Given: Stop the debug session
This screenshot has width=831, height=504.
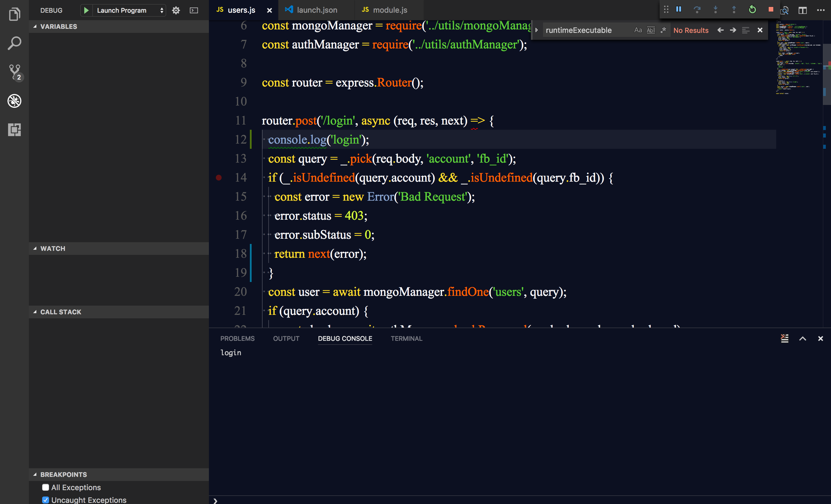Looking at the screenshot, I should (771, 10).
